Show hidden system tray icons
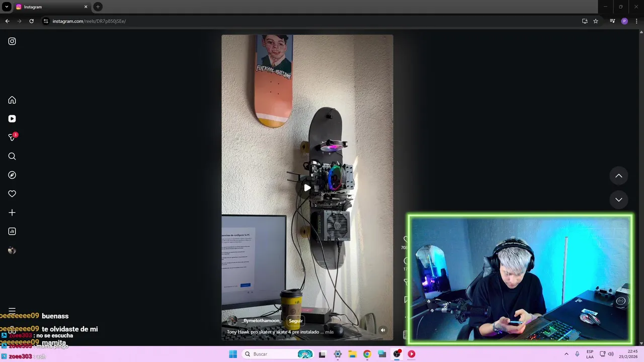 pos(566,354)
